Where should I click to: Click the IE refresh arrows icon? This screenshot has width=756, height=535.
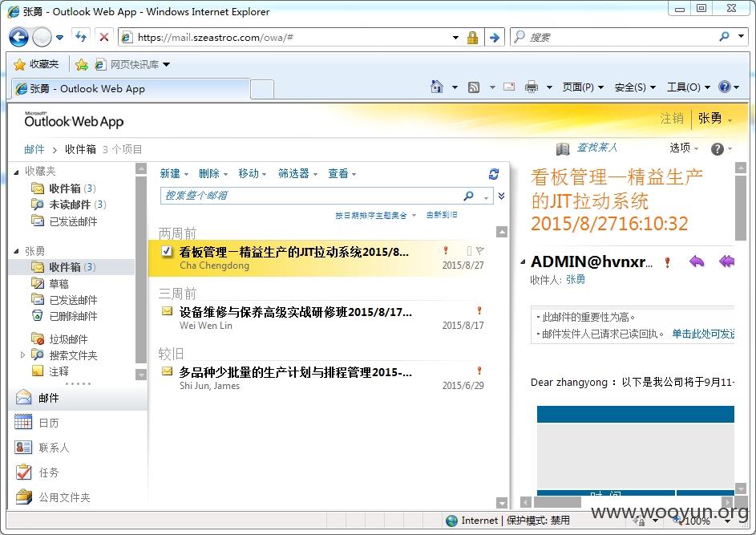click(80, 37)
